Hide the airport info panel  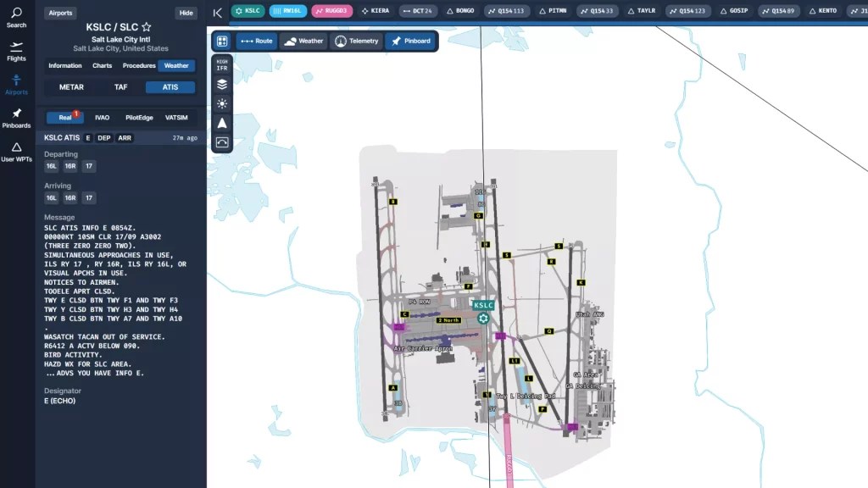point(186,13)
